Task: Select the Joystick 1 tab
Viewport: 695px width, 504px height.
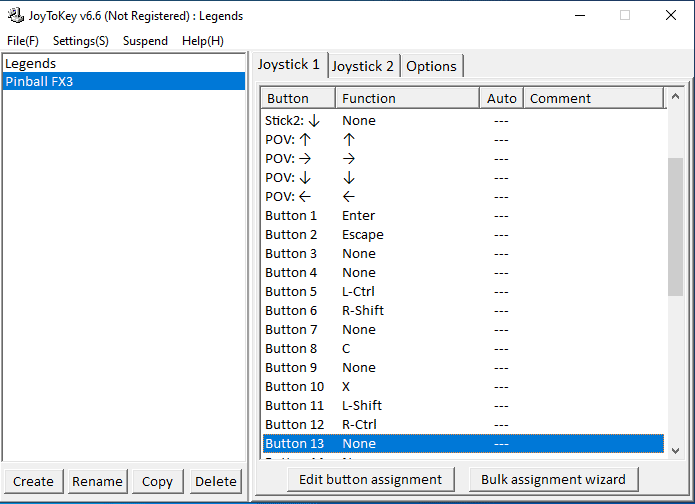Action: [289, 65]
